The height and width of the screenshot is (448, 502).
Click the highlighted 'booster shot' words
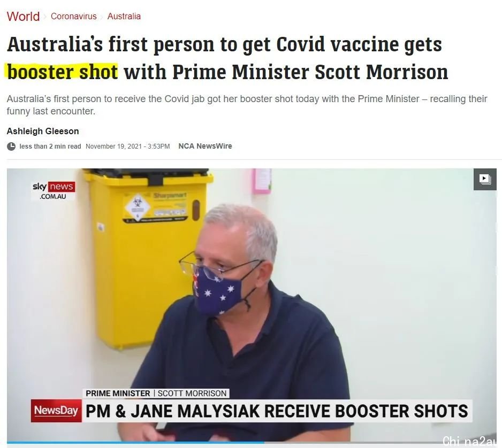63,72
